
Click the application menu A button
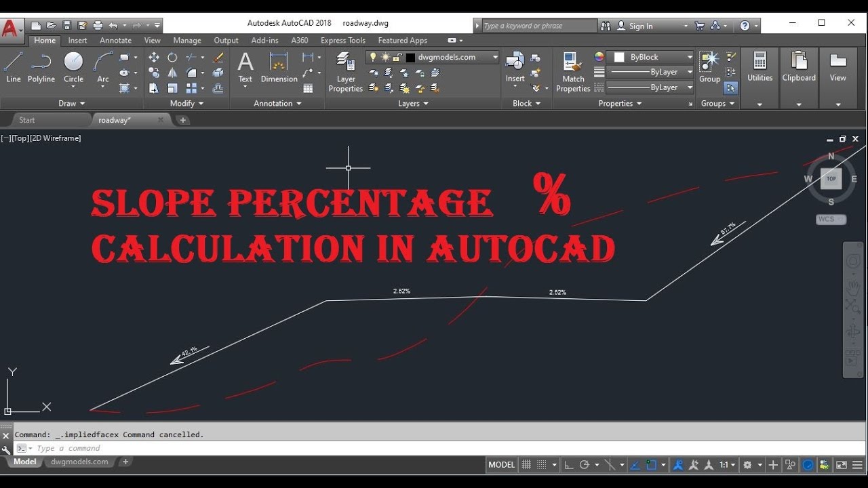tap(12, 29)
